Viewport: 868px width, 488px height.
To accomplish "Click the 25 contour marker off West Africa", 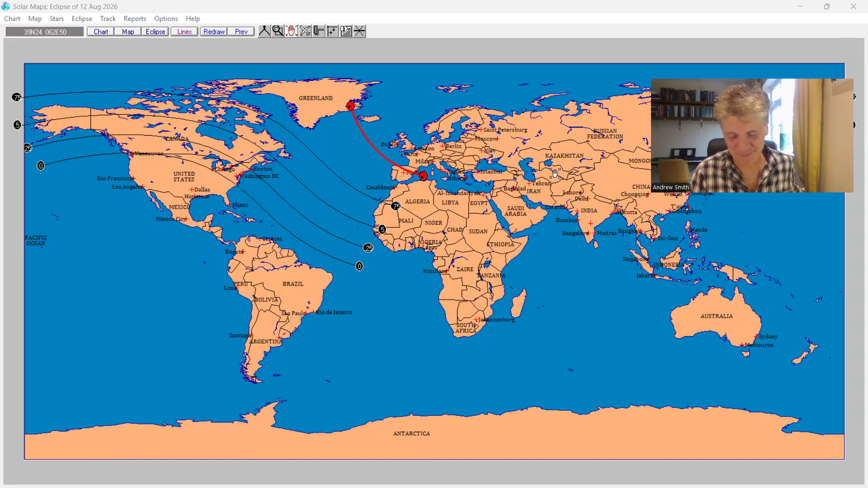I will (x=368, y=248).
